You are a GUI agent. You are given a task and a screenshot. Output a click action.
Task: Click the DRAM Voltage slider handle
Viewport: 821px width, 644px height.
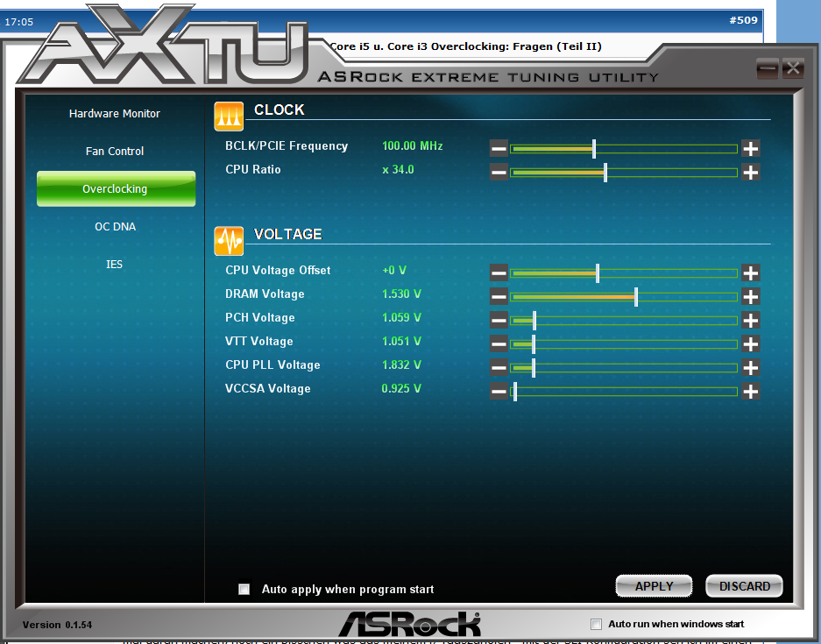[x=636, y=297]
